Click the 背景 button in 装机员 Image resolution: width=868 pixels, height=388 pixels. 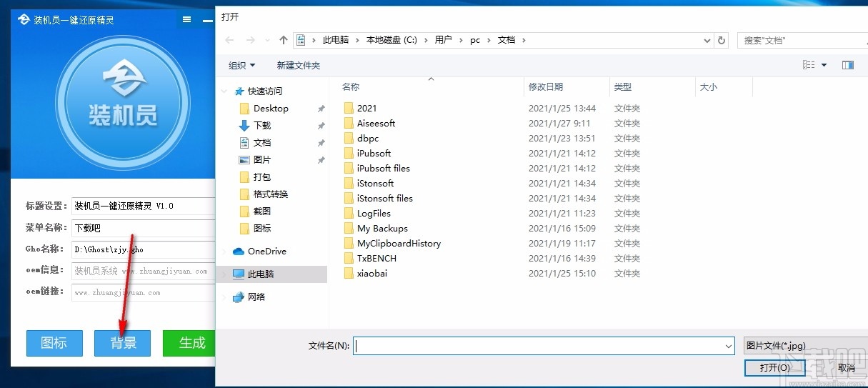[x=123, y=343]
